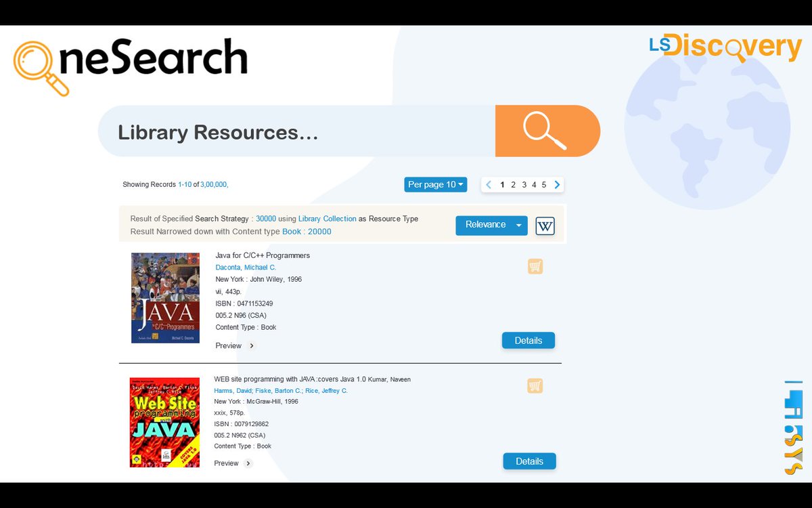Click New York : John Wiley, 1996

pyautogui.click(x=258, y=279)
